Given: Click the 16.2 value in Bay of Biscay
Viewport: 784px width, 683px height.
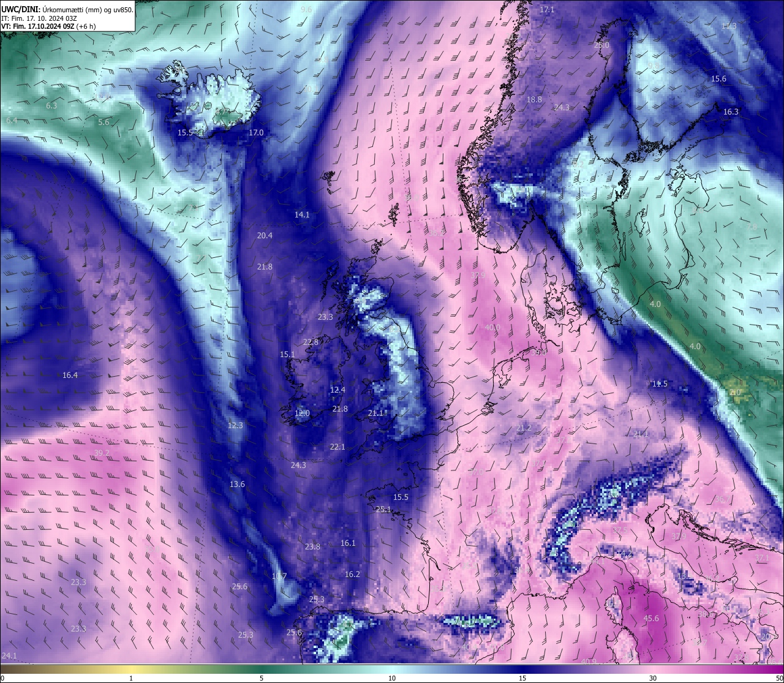Looking at the screenshot, I should tap(352, 575).
